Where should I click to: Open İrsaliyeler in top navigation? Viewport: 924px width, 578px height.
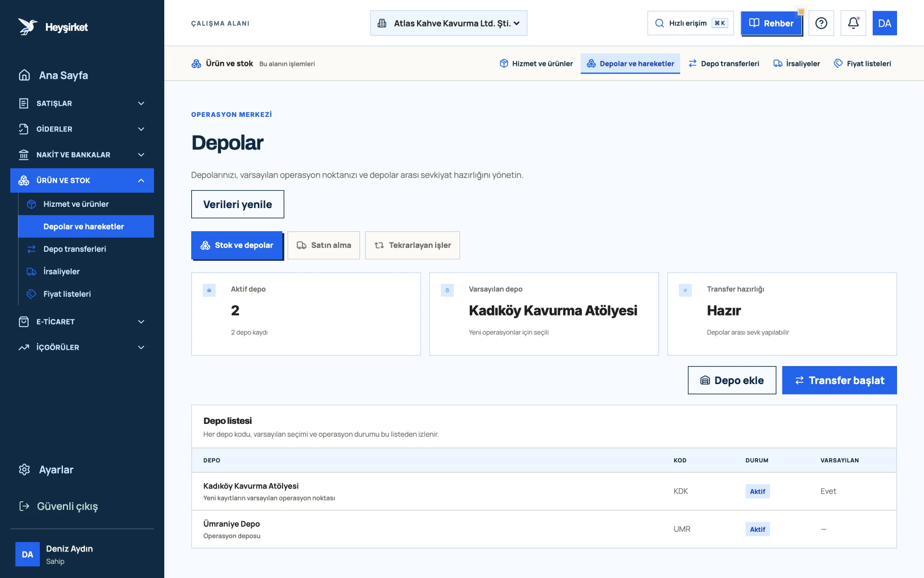tap(797, 64)
